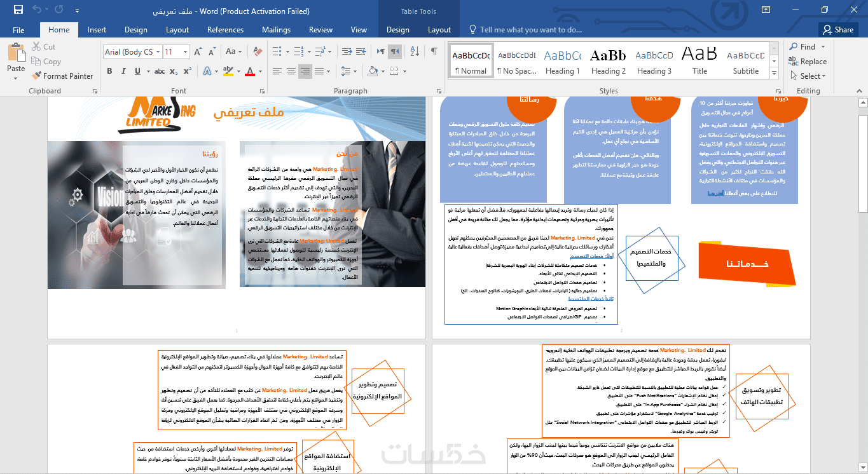Toggle superscript formatting
Viewport: 868px width, 474px height.
click(x=188, y=71)
